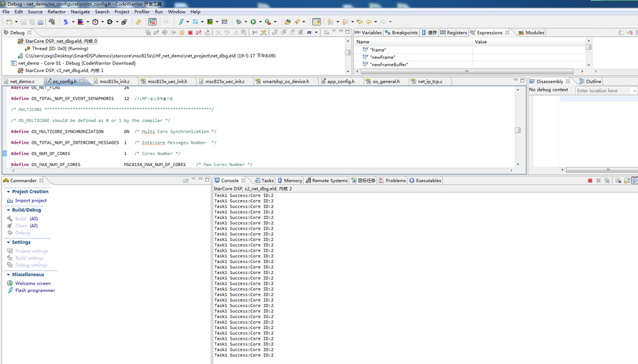Click the Save toolbar icon
The image size is (638, 364).
(x=24, y=22)
